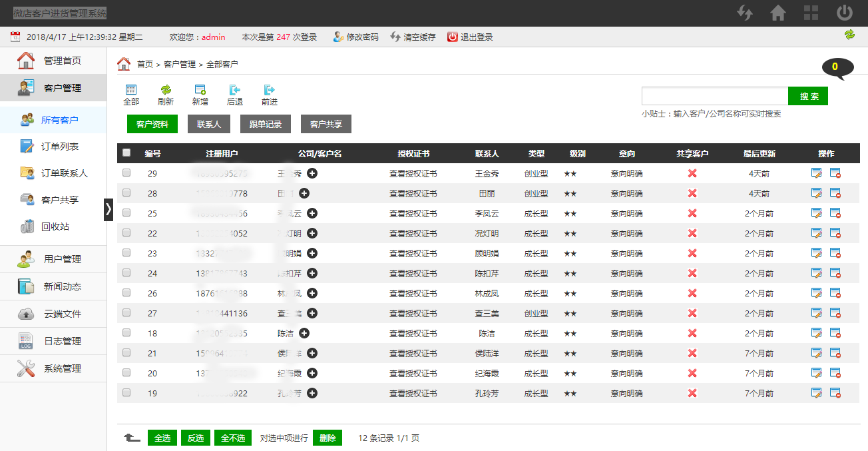Click the delete icon in the 孔玲芳 row
Viewport: 868px width, 451px height.
pyautogui.click(x=835, y=393)
